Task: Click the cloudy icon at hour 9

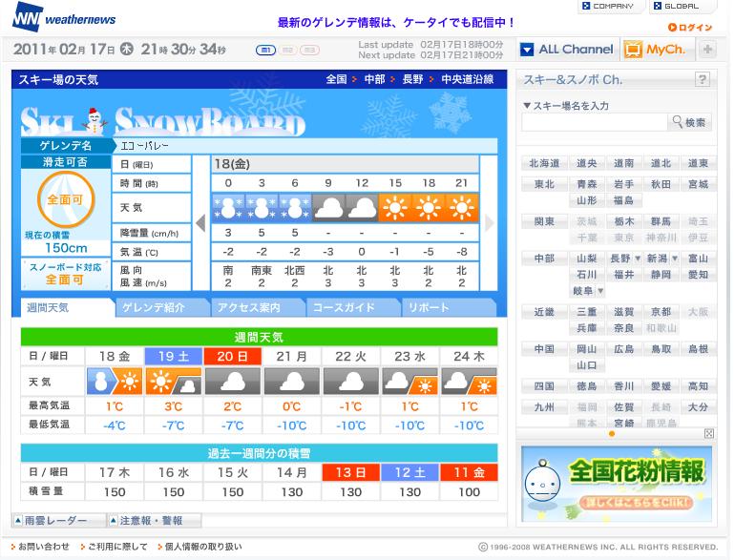Action: pyautogui.click(x=328, y=207)
